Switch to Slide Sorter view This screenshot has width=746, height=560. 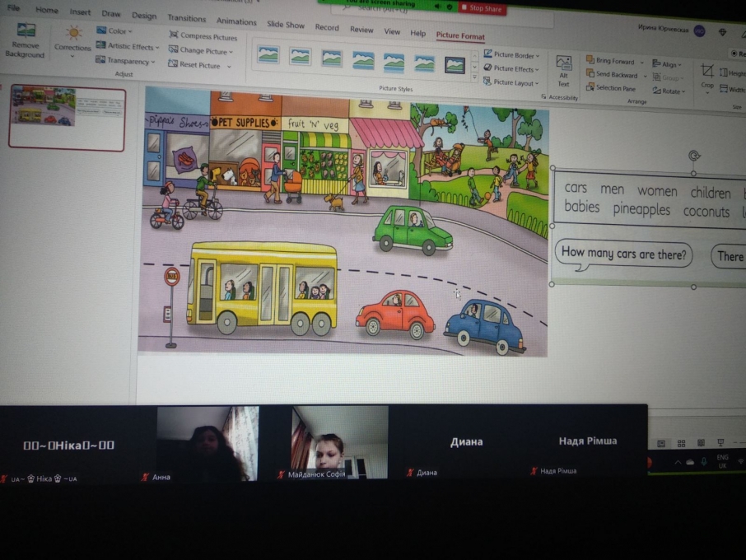(x=681, y=443)
